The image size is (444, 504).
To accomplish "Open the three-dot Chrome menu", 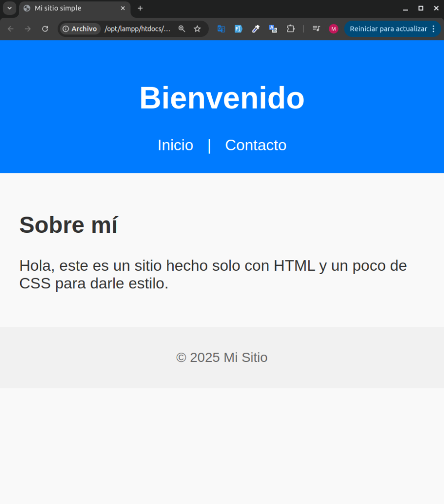I will click(433, 29).
